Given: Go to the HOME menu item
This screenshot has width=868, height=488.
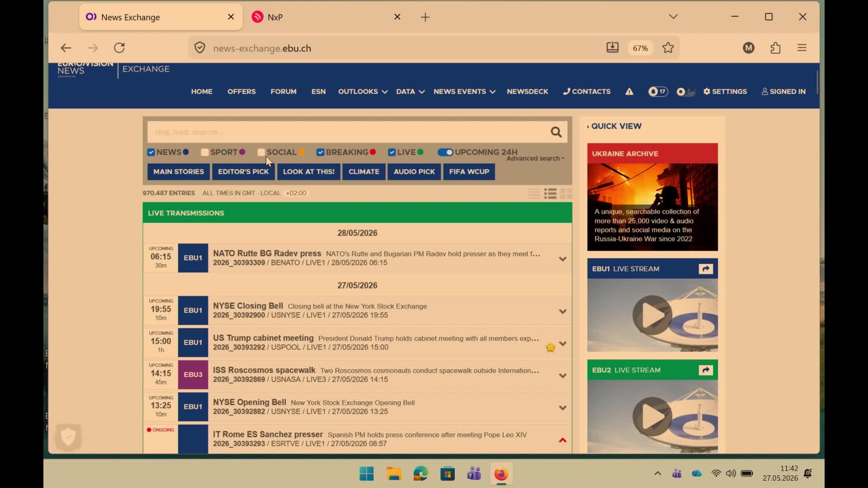Looking at the screenshot, I should pos(202,92).
